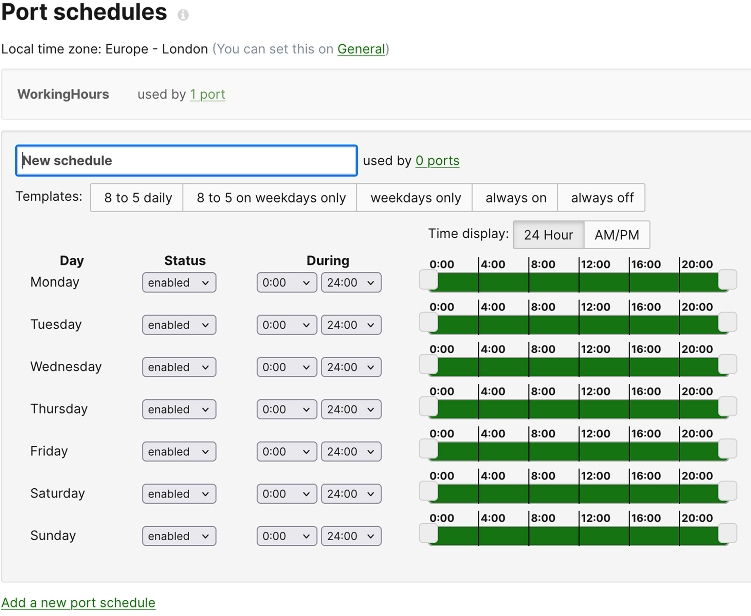
Task: Click Add a new port schedule link
Action: click(78, 603)
